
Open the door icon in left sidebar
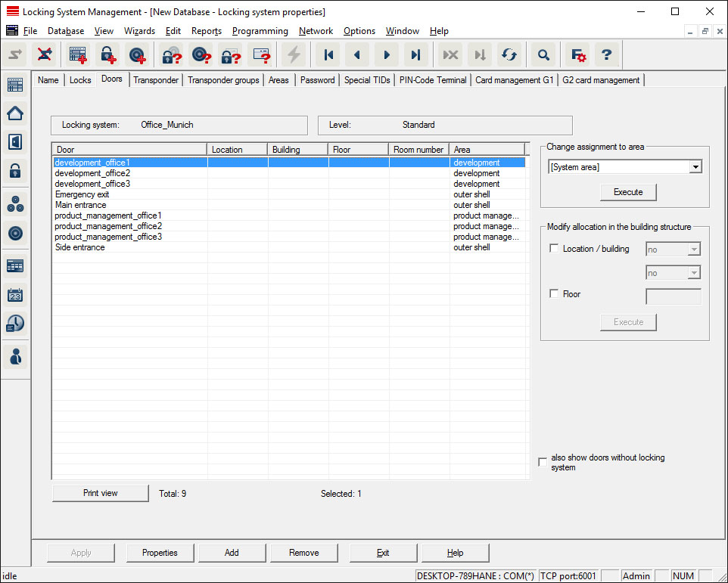(15, 142)
